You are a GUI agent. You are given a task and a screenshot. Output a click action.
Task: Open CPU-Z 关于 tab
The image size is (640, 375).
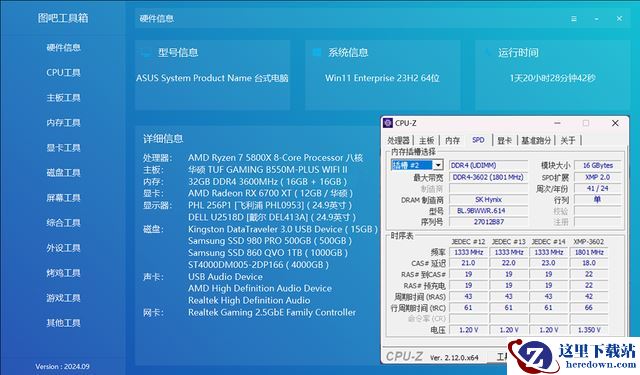tap(568, 140)
